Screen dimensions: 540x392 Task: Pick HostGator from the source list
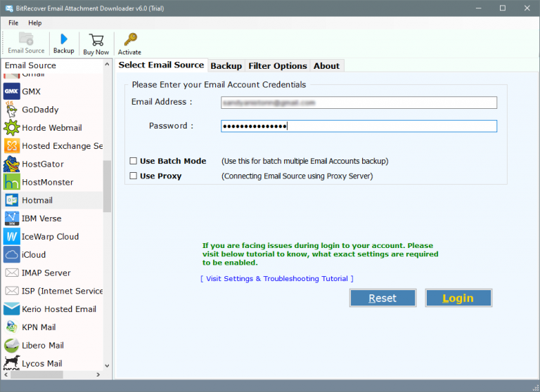[42, 164]
